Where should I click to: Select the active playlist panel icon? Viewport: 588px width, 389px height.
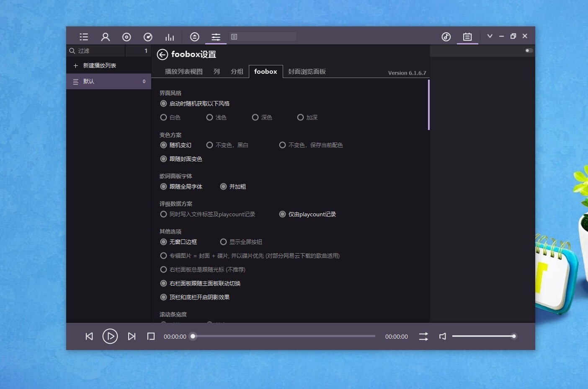[467, 36]
